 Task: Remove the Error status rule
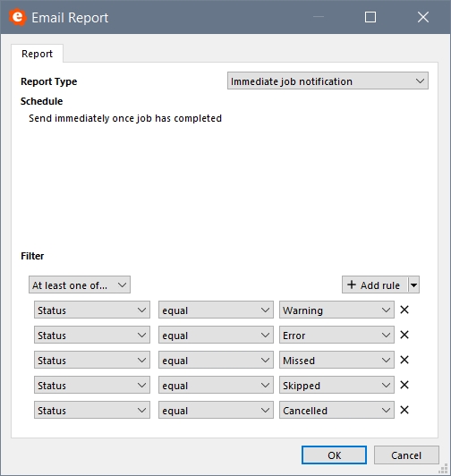404,335
